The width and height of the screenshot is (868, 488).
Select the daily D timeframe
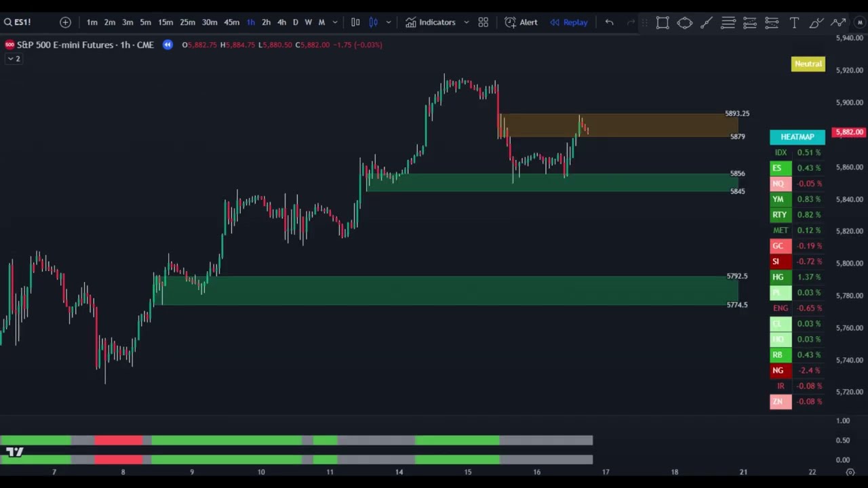[295, 22]
